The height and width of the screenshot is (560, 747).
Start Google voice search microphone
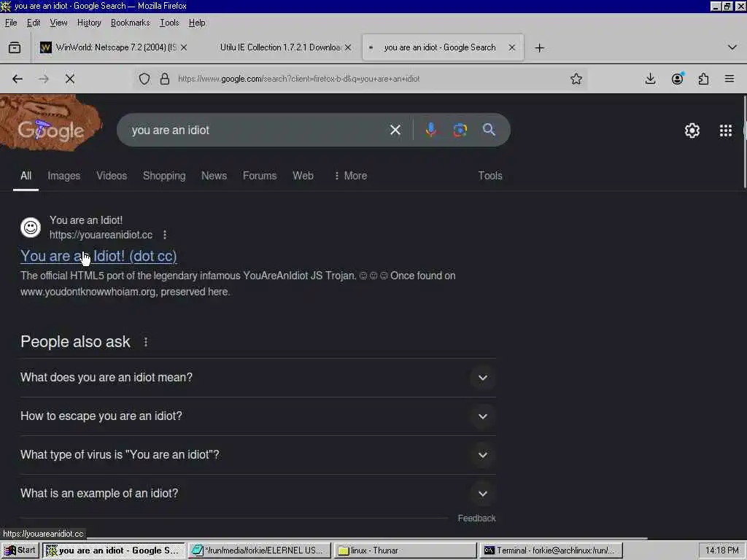point(430,130)
